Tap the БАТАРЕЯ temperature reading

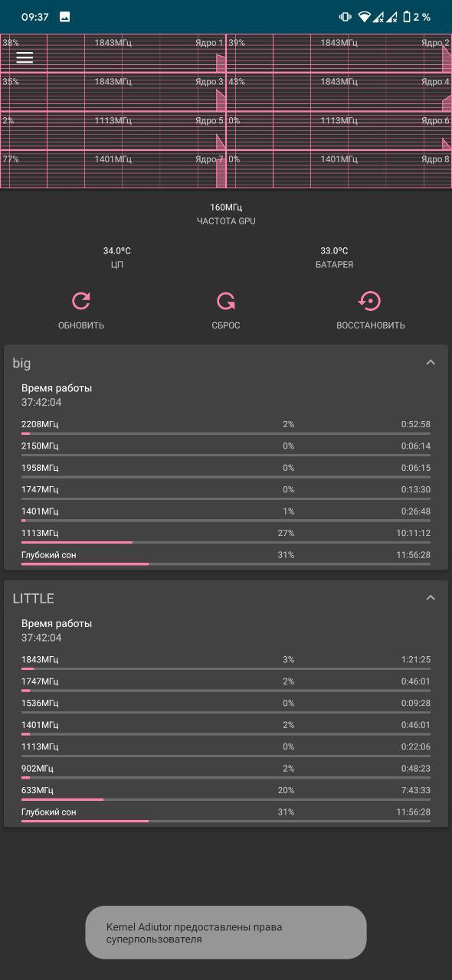pos(334,251)
